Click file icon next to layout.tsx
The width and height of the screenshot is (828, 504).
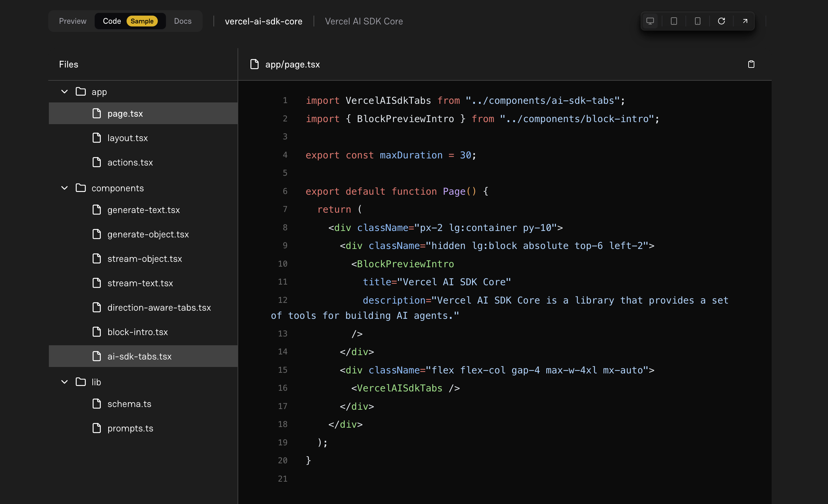point(97,138)
